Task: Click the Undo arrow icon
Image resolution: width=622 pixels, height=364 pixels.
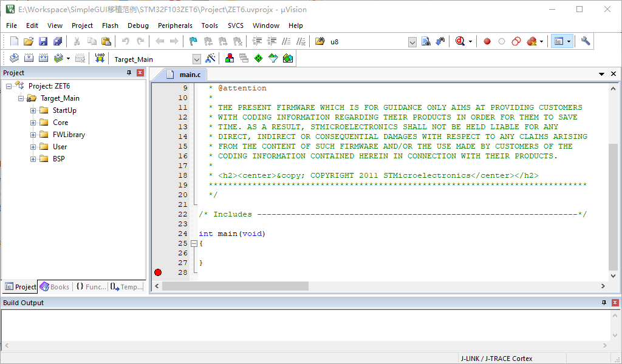Action: (x=125, y=41)
